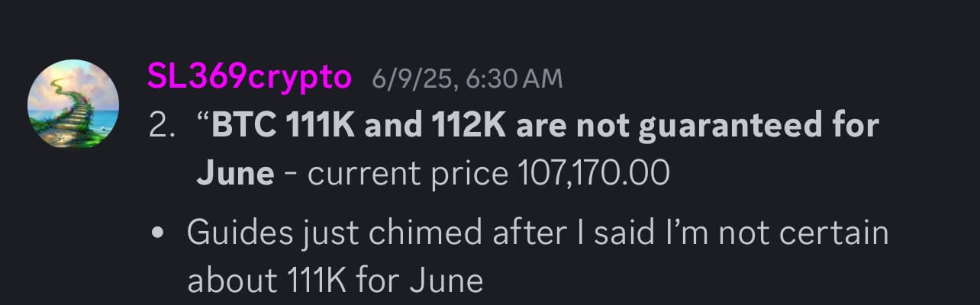The width and height of the screenshot is (980, 305).
Task: Click the dash before "current price"
Action: [x=291, y=176]
